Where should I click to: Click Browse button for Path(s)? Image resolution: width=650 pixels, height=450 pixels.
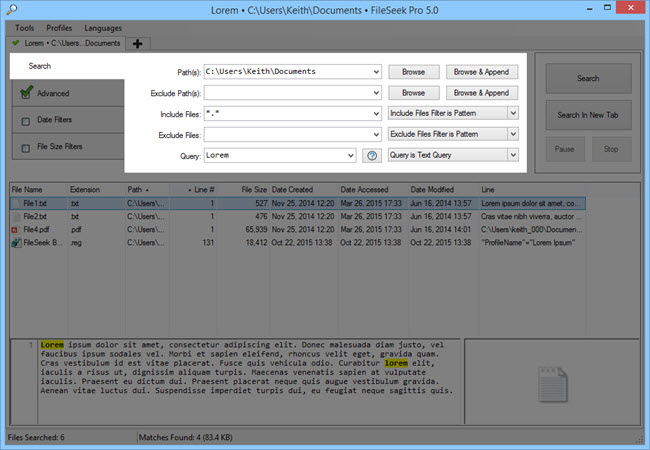(x=414, y=72)
